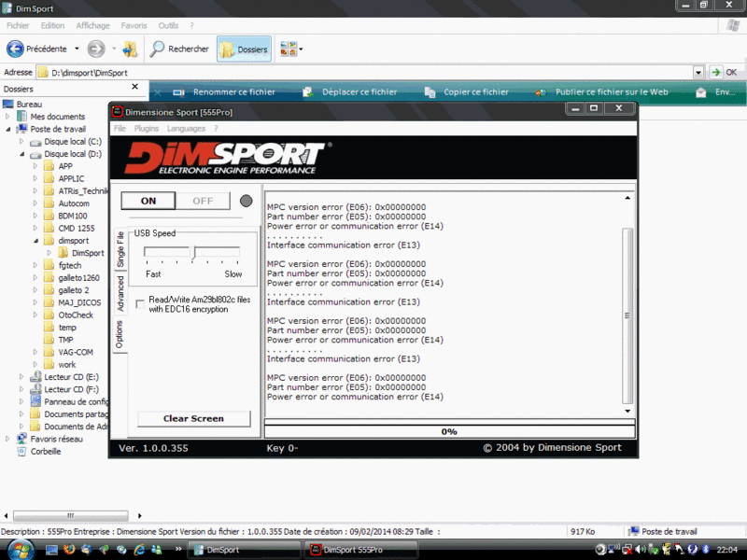Open the DimSport 555Pro taskbar button
Image resolution: width=747 pixels, height=560 pixels.
360,550
